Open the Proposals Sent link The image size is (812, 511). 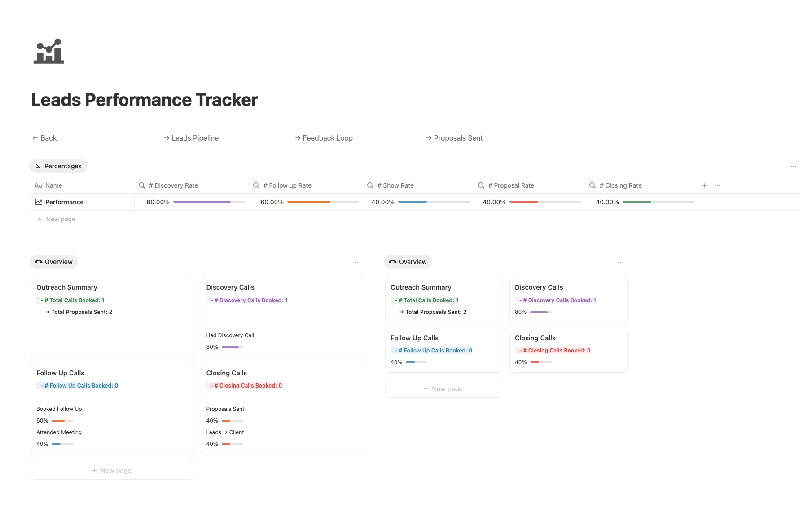[454, 138]
